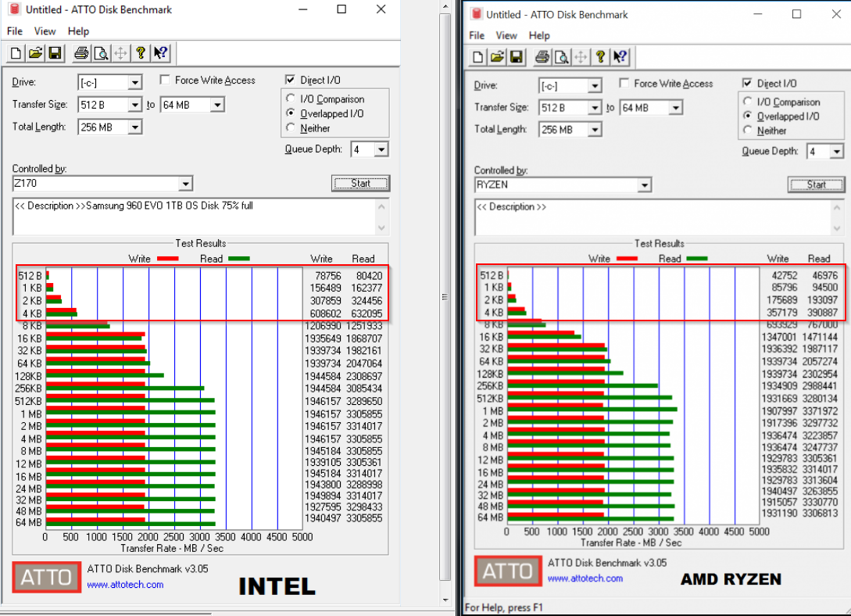Click the Samsung 960 EVO description field

tap(200, 217)
